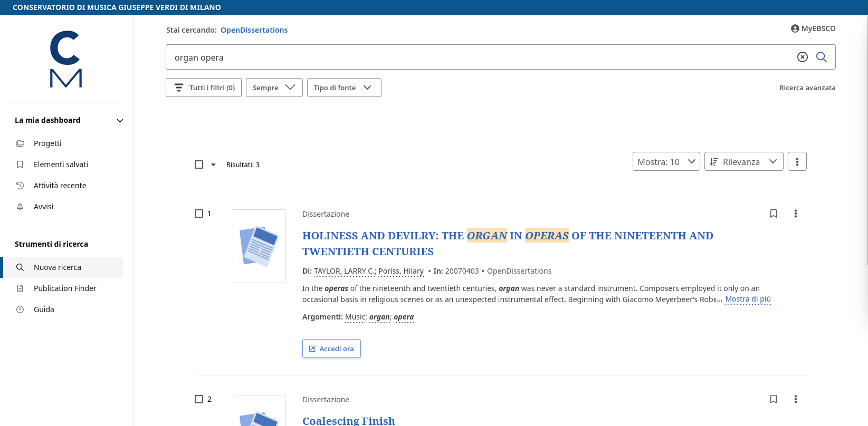
Task: Bookmark result 1 Holiness and Devilry
Action: click(774, 214)
